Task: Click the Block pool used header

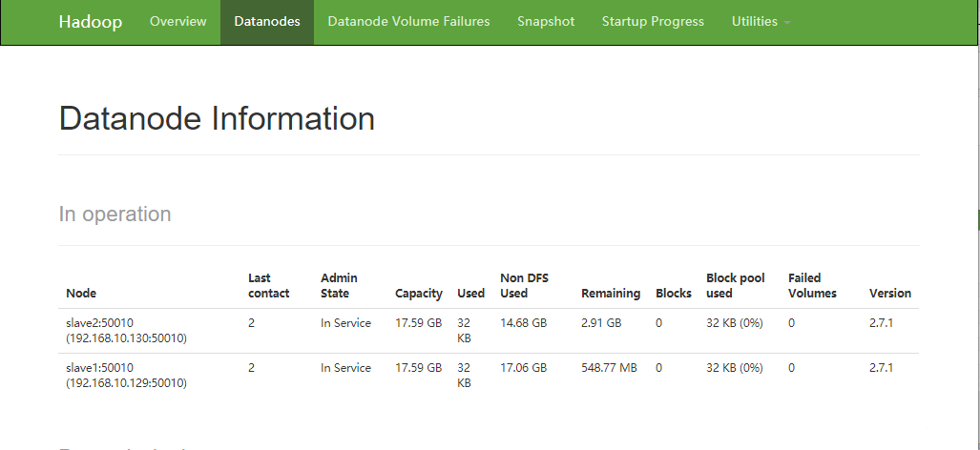Action: (735, 286)
